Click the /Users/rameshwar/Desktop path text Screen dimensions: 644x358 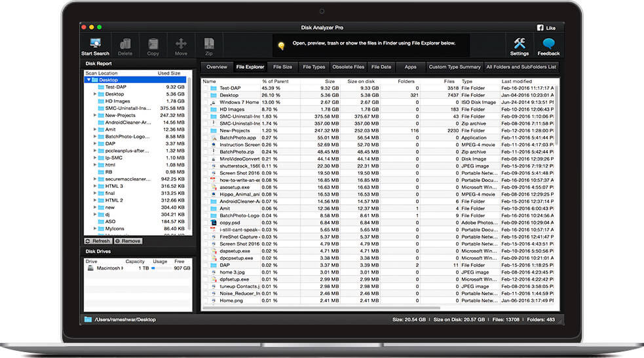click(x=125, y=319)
